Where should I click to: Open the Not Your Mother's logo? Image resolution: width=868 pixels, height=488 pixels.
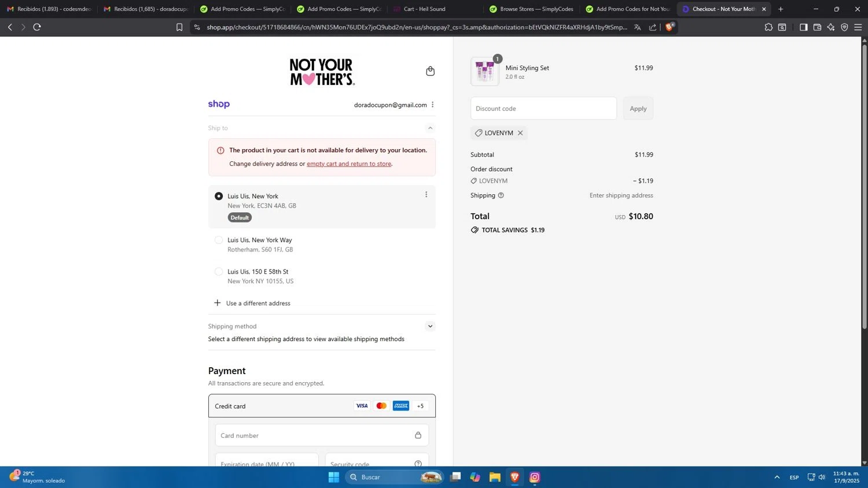point(322,72)
